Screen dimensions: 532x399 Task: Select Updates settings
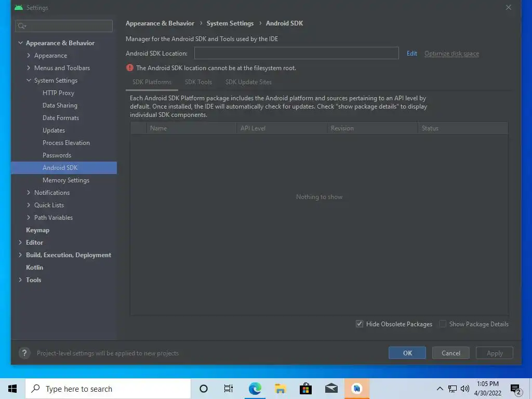(54, 130)
